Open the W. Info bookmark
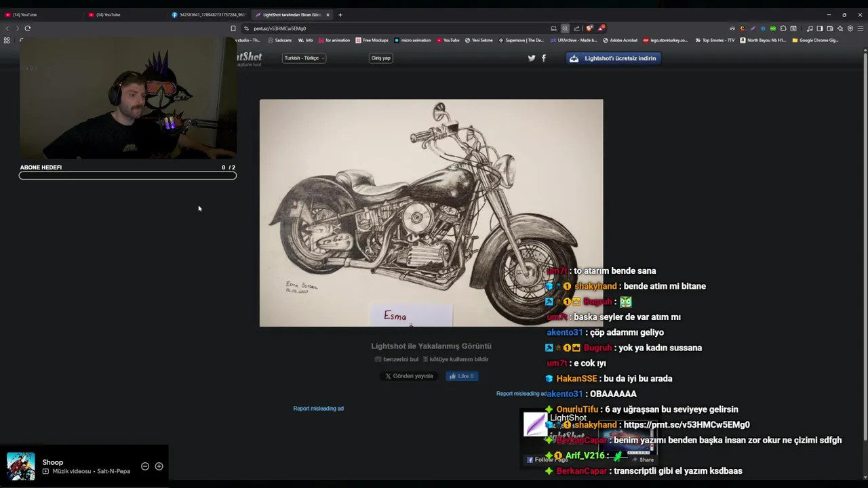Image resolution: width=868 pixels, height=488 pixels. (306, 41)
